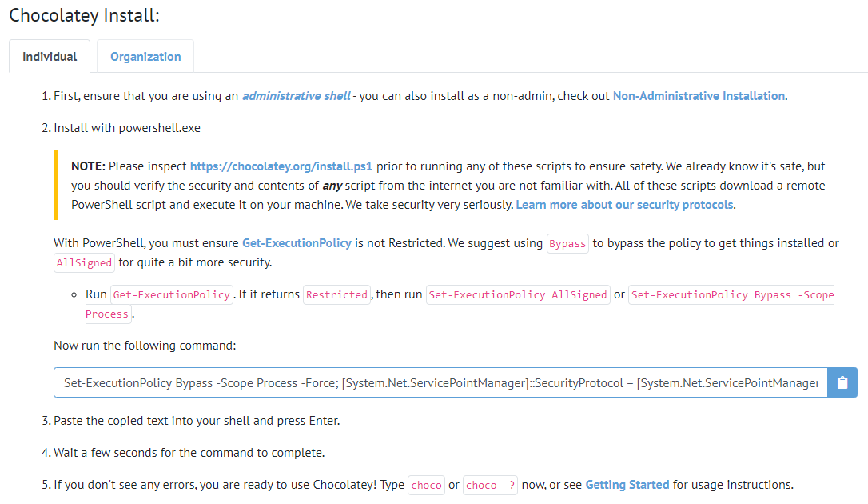The height and width of the screenshot is (504, 868).
Task: Click the 'choco' code snippet
Action: [426, 485]
